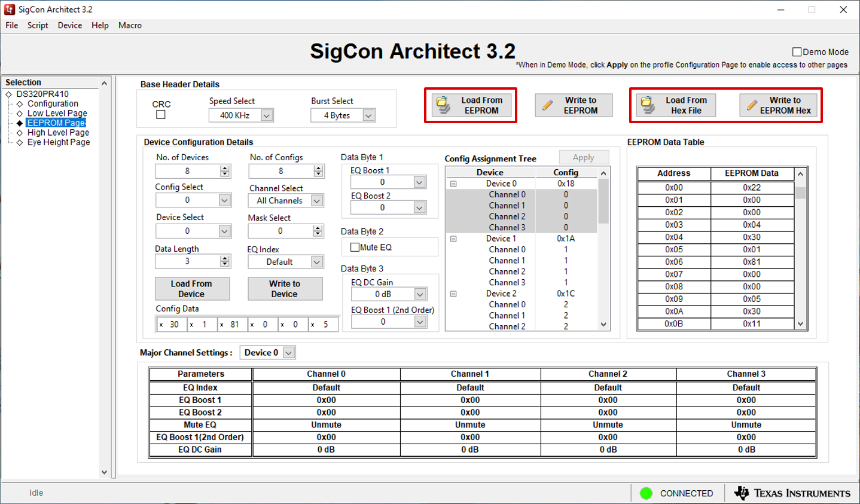Viewport: 860px width, 504px height.
Task: Click the Channel 2 column header
Action: (x=608, y=374)
